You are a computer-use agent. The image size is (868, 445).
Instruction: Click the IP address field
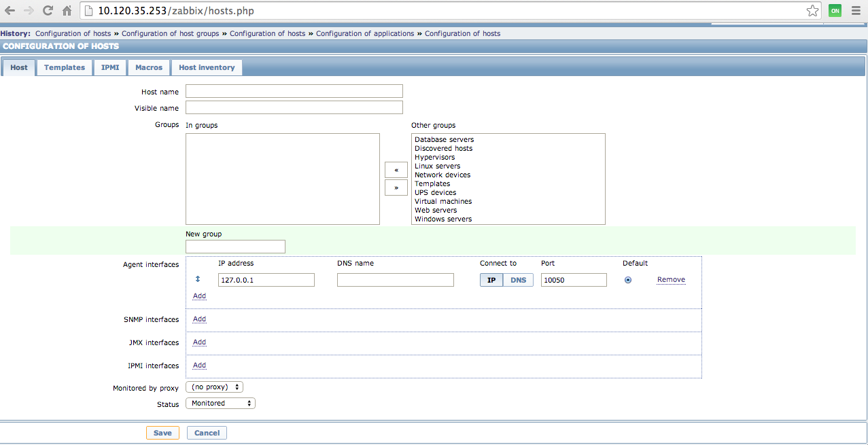coord(266,280)
